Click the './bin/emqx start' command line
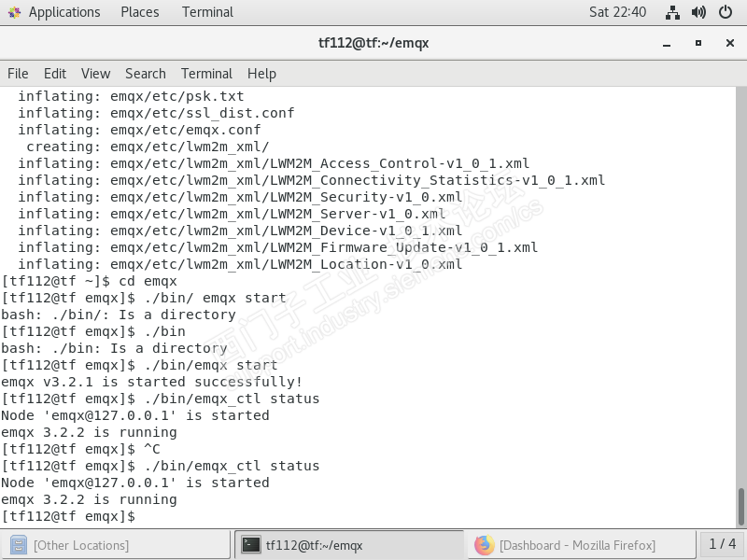Screen dimensions: 747x560 (139, 365)
